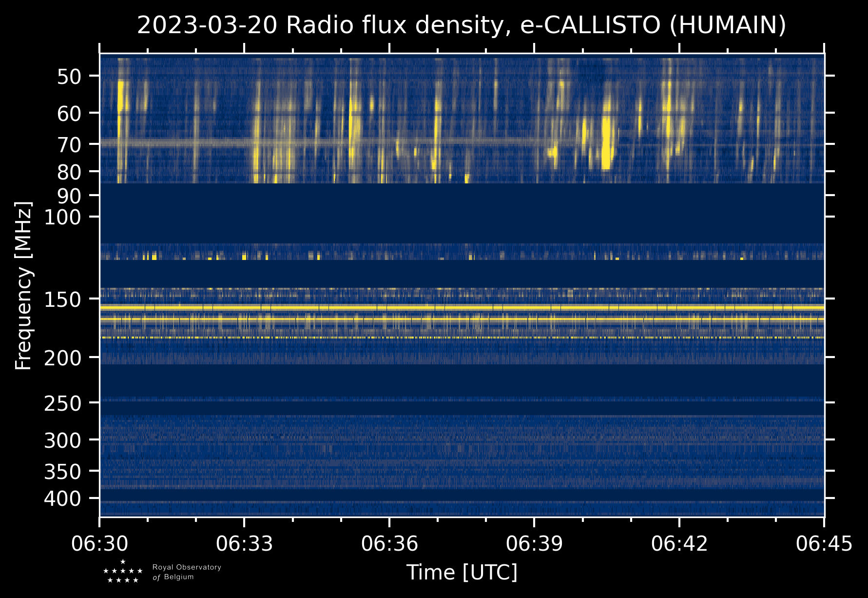Screen dimensions: 868x598
Task: Select the Time [UTC] axis label
Action: (462, 572)
